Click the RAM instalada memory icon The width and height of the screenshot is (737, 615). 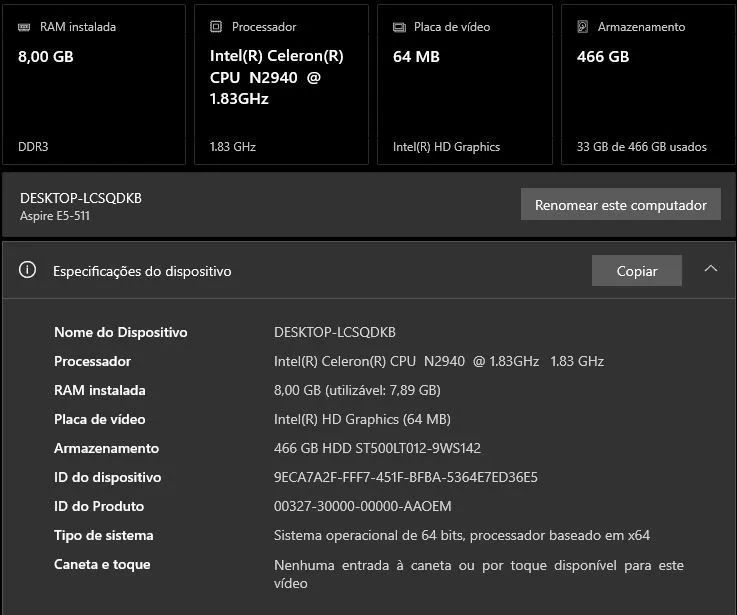(24, 27)
